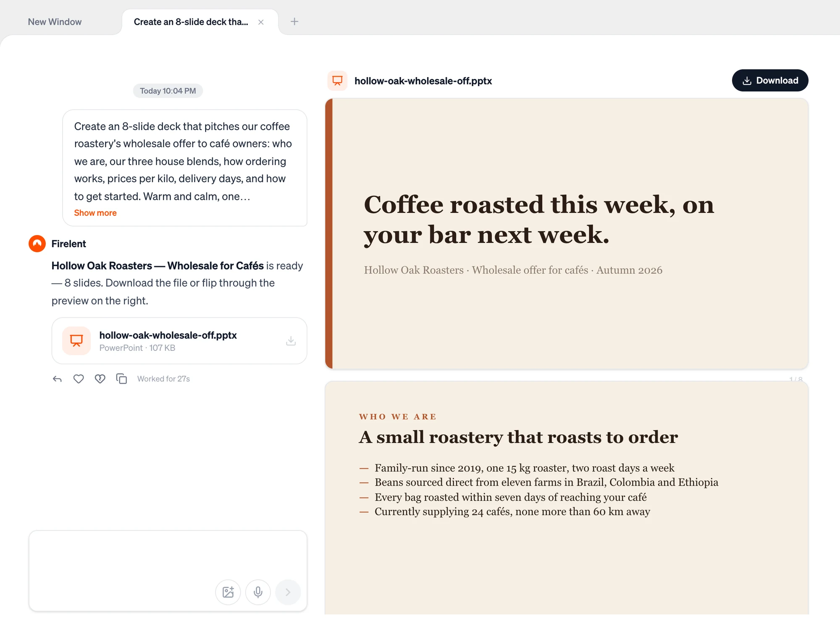Image resolution: width=840 pixels, height=643 pixels.
Task: Select the 'Create an 8-slide deck tha...' tab
Action: click(200, 22)
